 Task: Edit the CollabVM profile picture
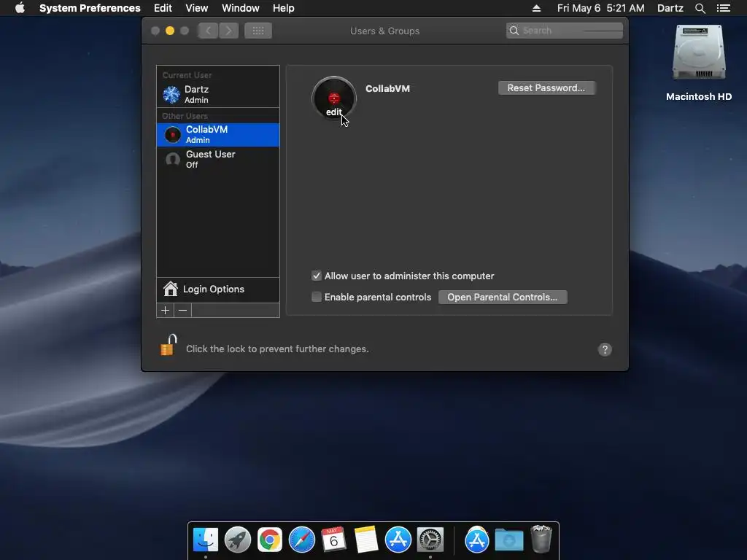click(334, 98)
